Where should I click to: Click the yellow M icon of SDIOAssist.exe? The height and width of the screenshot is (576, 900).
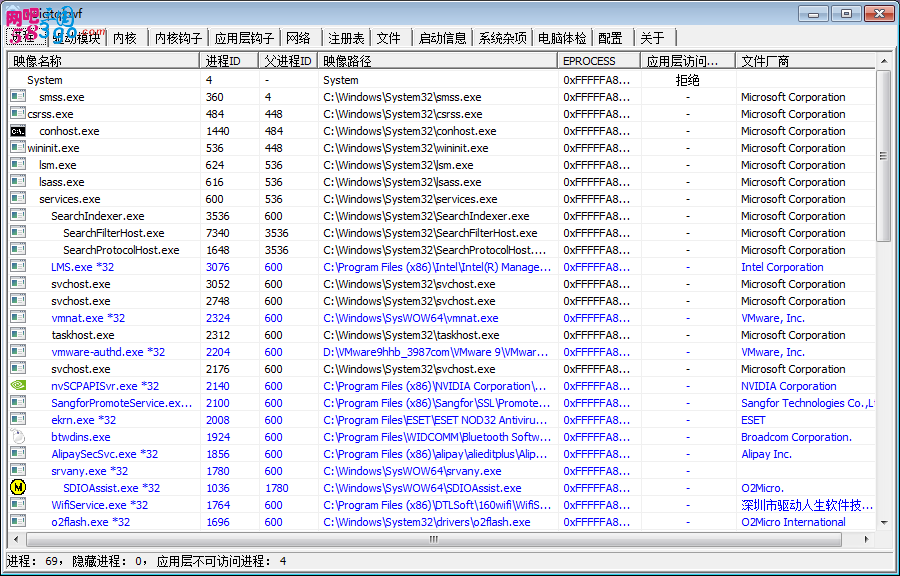(18, 488)
